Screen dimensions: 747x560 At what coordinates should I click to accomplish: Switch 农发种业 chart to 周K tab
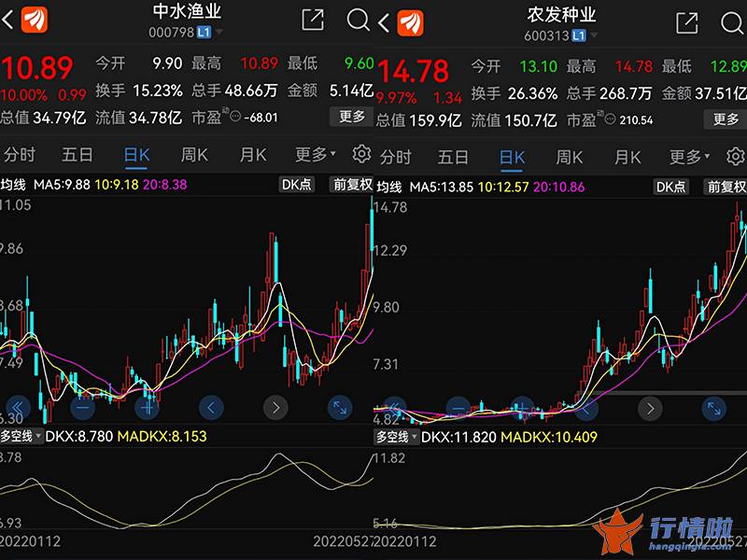[x=570, y=157]
